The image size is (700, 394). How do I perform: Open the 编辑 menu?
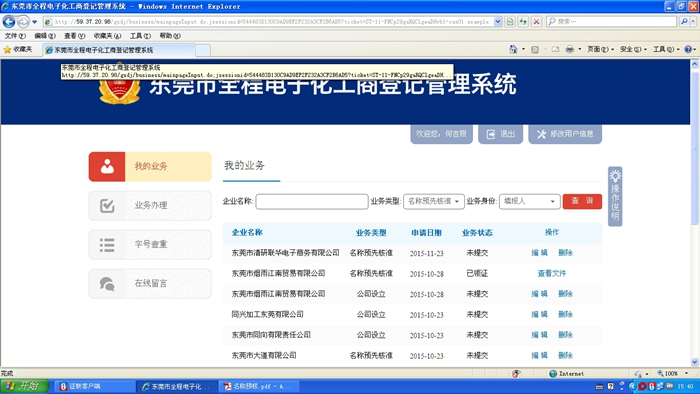[45, 36]
